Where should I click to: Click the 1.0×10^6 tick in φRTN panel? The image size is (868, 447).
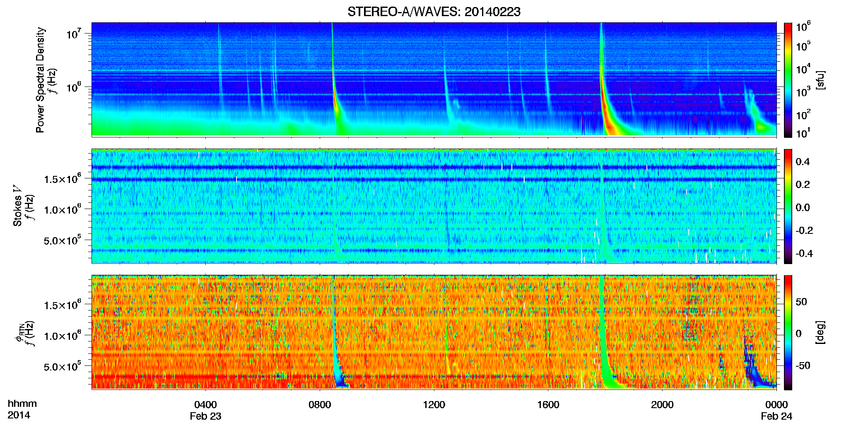pos(63,336)
